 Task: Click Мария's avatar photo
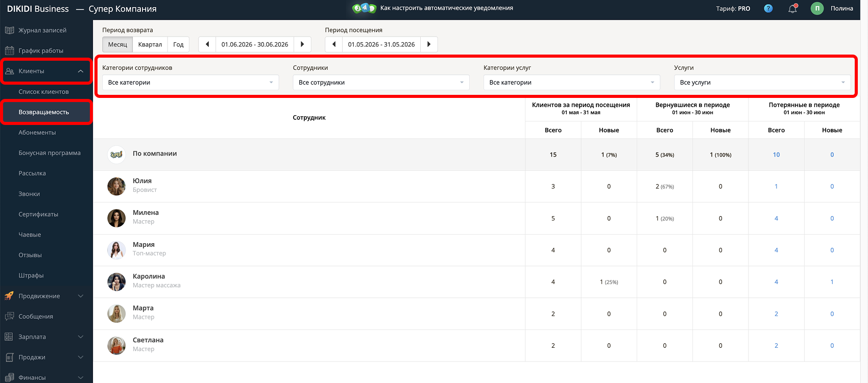[x=116, y=250]
